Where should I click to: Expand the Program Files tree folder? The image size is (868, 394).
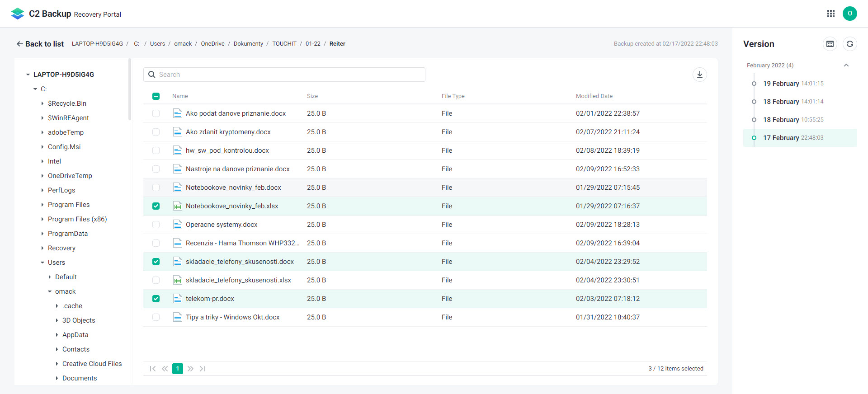(x=42, y=205)
